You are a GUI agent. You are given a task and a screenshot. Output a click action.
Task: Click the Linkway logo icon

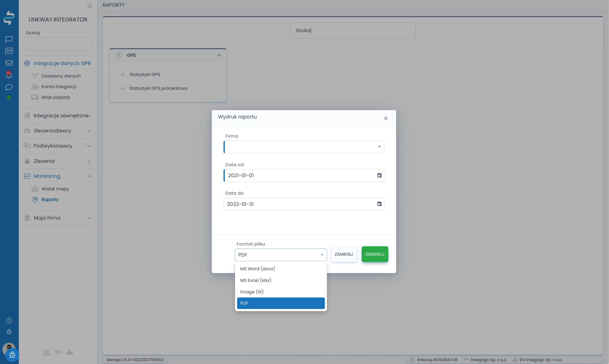(x=9, y=18)
